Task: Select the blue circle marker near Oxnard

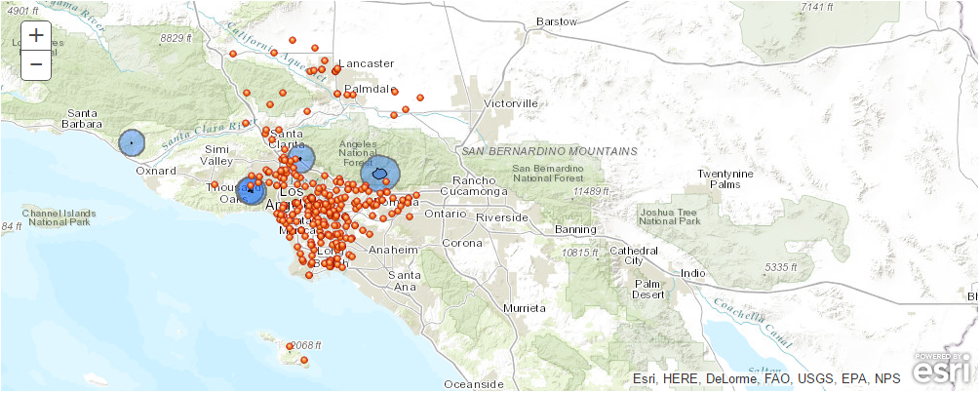Action: (x=131, y=143)
